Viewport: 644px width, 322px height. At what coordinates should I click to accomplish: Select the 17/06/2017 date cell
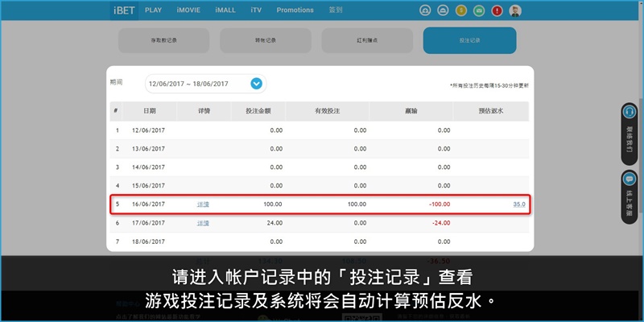[148, 223]
